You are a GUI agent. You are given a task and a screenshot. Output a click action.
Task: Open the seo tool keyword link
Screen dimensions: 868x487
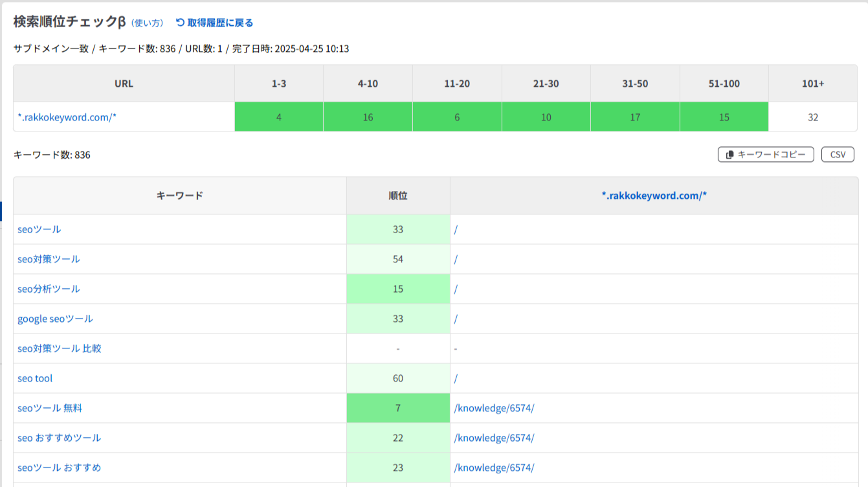click(35, 378)
